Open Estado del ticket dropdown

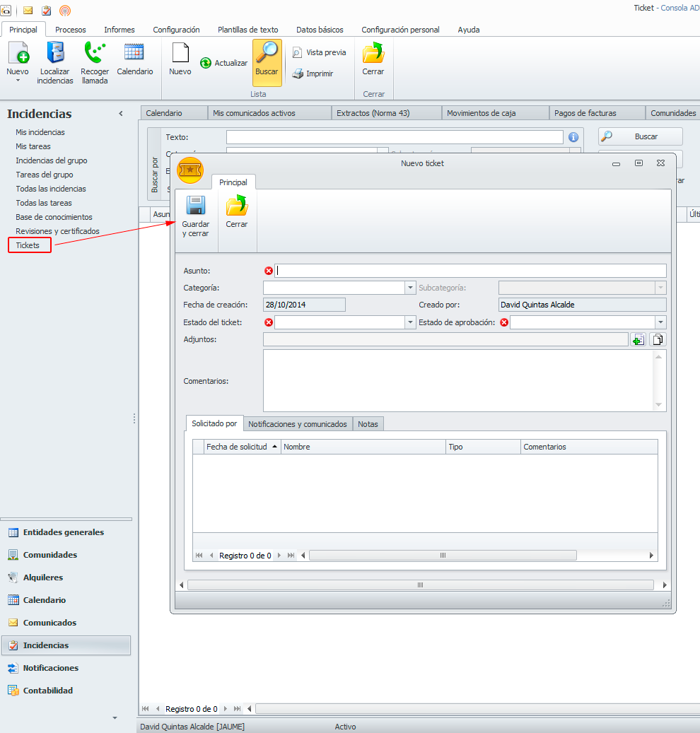point(410,322)
